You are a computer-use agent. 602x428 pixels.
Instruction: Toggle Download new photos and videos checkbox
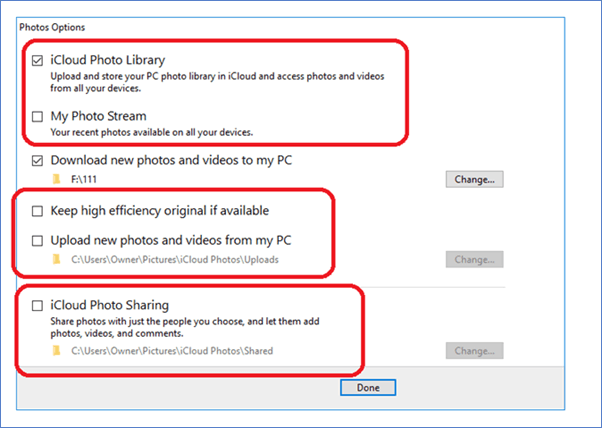point(38,160)
